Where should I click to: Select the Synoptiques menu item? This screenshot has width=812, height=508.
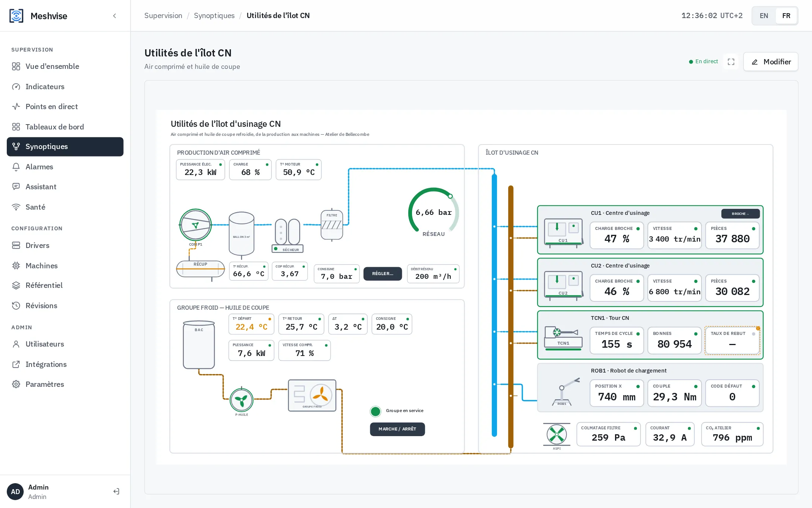coord(65,147)
